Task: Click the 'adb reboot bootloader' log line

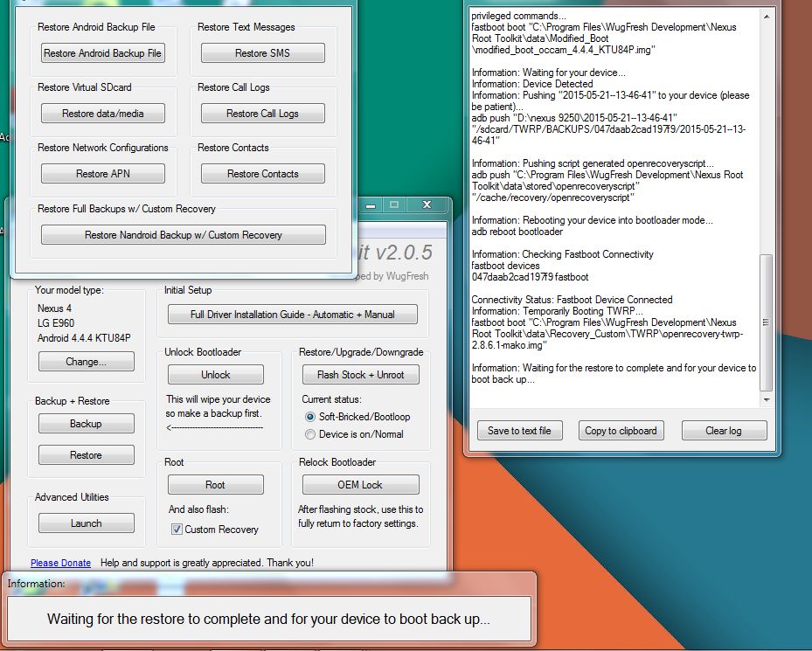Action: click(517, 232)
